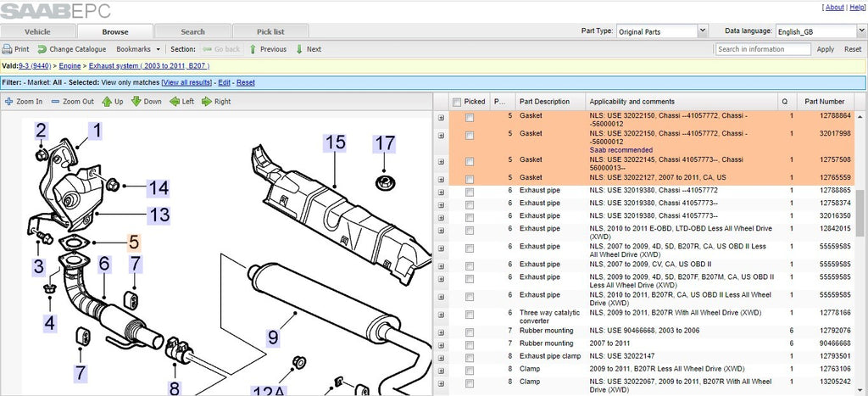868x396 pixels.
Task: Pan diagram Up
Action: click(x=113, y=102)
